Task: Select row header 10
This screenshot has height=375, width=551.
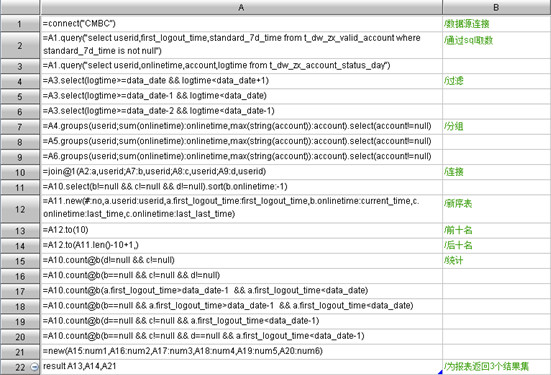Action: (x=20, y=172)
